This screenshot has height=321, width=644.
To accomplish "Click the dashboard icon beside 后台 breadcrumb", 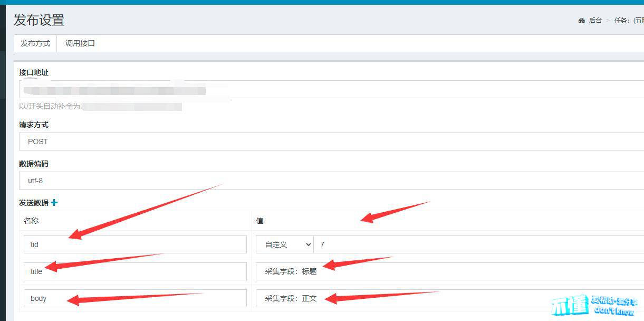I will coord(582,21).
